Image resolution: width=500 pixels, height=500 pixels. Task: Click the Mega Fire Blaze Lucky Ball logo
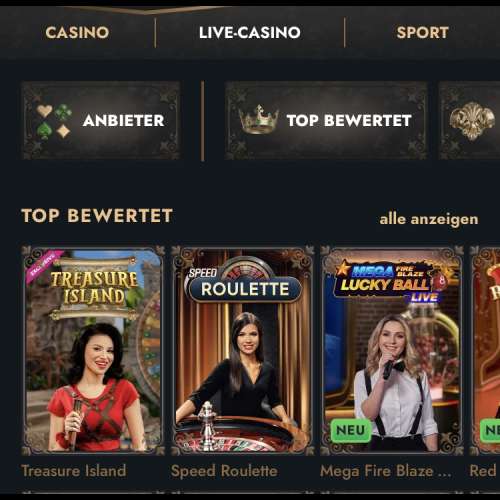click(389, 282)
